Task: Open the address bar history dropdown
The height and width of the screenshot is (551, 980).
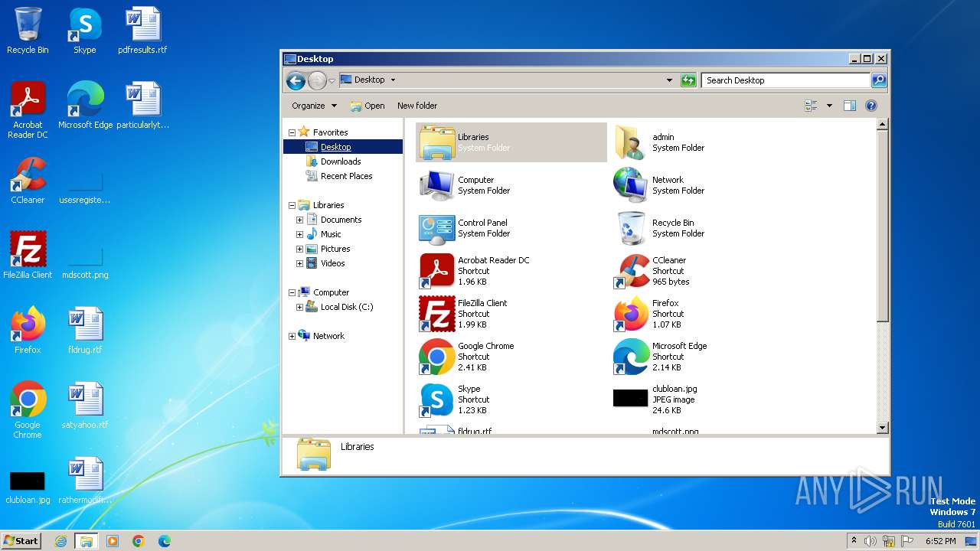Action: tap(669, 80)
